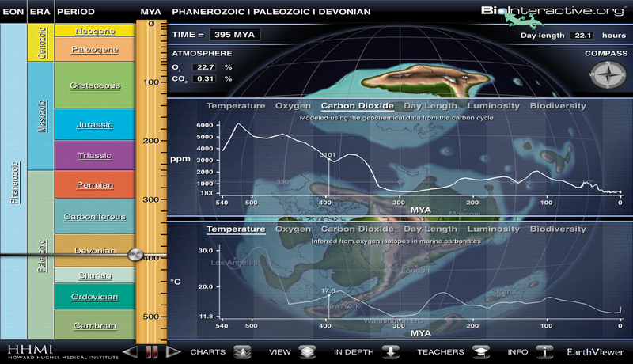
Task: Click the 300 MYA mark on ruler
Action: 151,199
